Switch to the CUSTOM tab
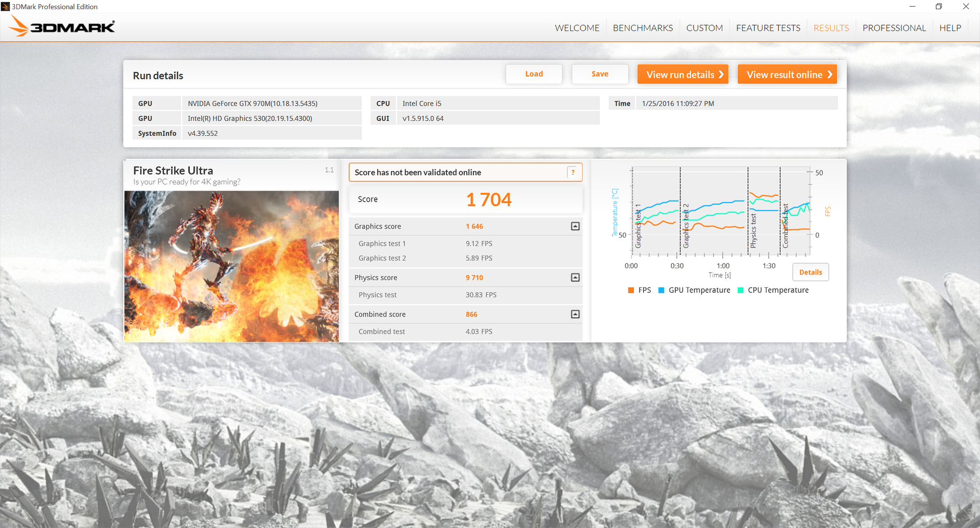 (704, 28)
